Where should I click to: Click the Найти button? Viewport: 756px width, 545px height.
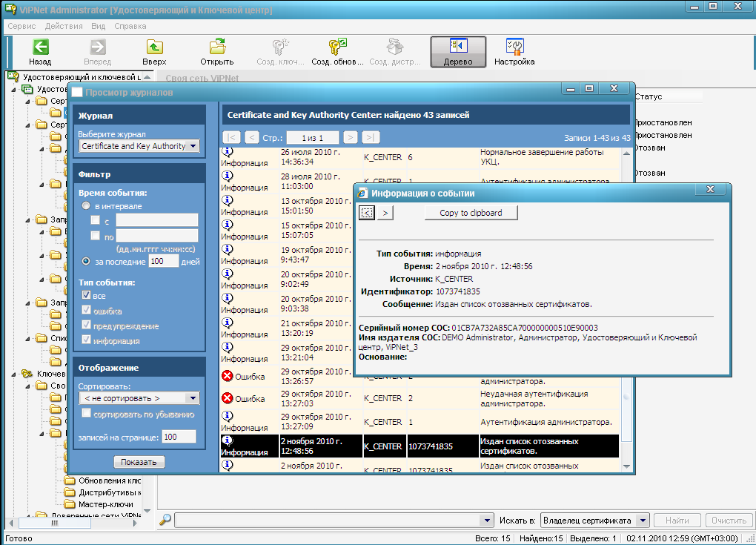click(677, 521)
